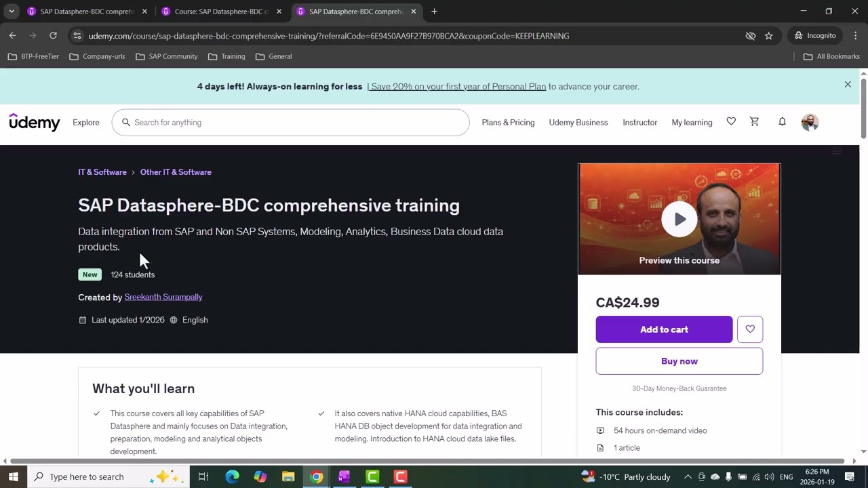Click the Add to cart button

[x=664, y=329]
